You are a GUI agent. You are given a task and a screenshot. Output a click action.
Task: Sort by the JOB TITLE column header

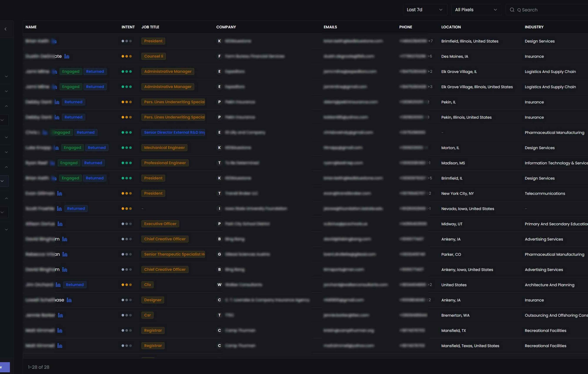pyautogui.click(x=150, y=27)
